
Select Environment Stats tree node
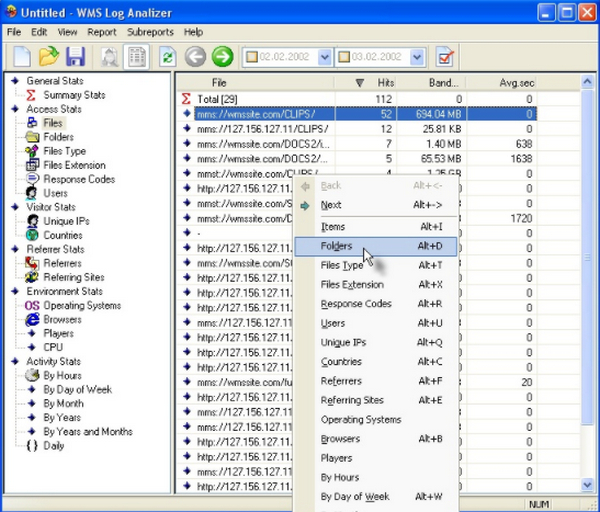point(64,291)
